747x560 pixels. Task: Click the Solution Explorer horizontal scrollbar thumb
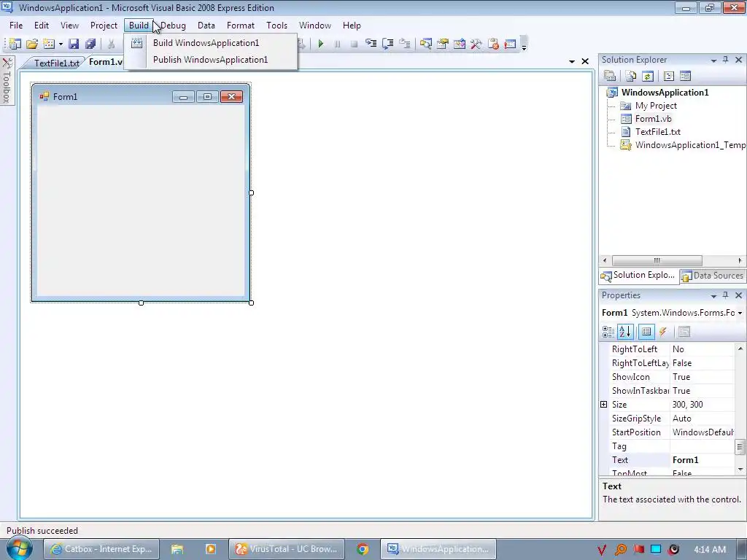tap(657, 260)
